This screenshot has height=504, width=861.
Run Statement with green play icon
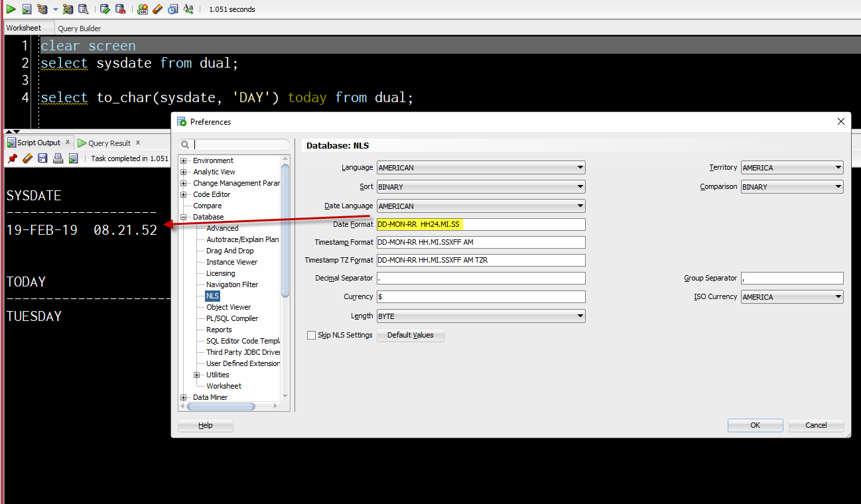[x=11, y=9]
